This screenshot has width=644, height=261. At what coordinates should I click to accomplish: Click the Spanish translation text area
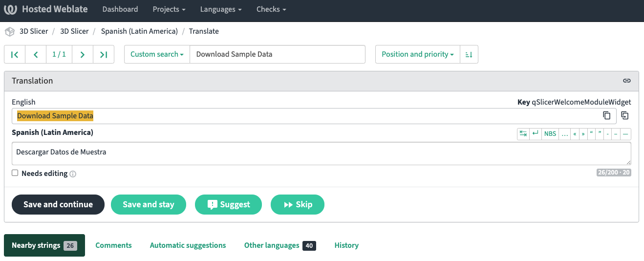point(321,153)
